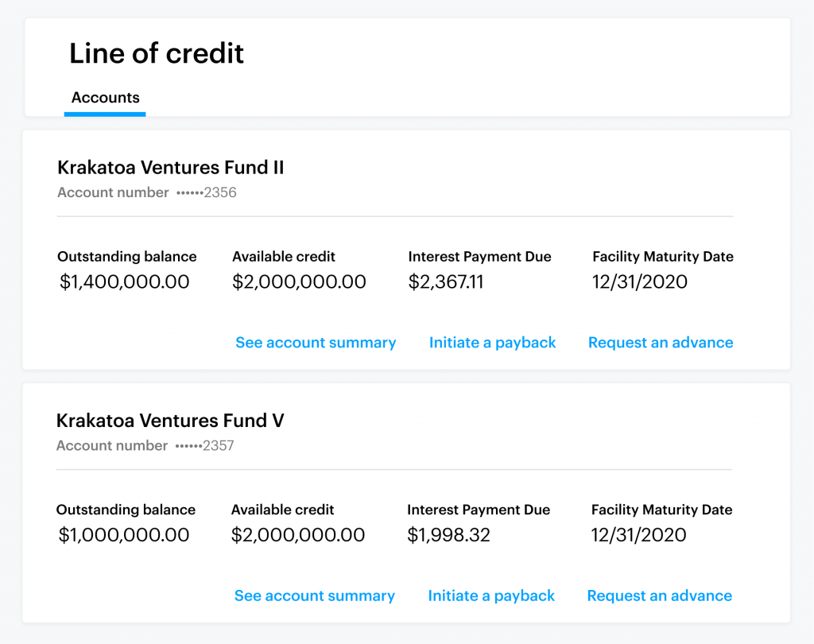
Task: Open account summary for Krakatoa Ventures Fund V
Action: (315, 595)
